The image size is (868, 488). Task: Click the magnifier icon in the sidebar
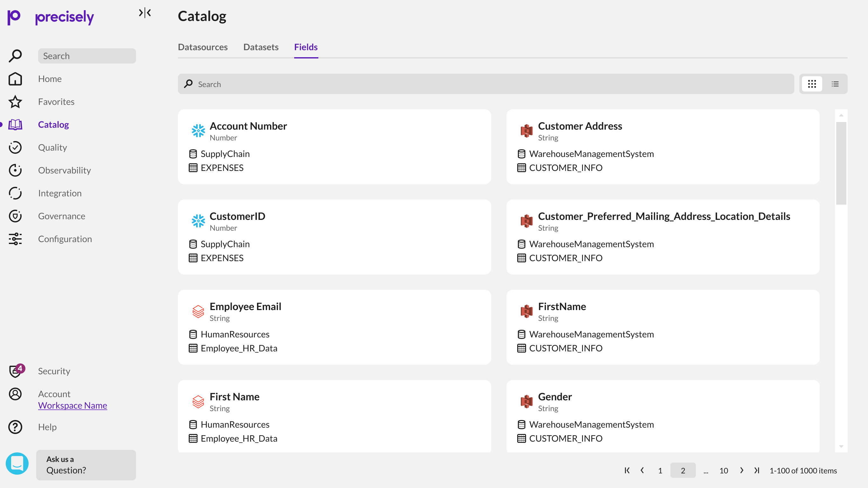(x=15, y=56)
